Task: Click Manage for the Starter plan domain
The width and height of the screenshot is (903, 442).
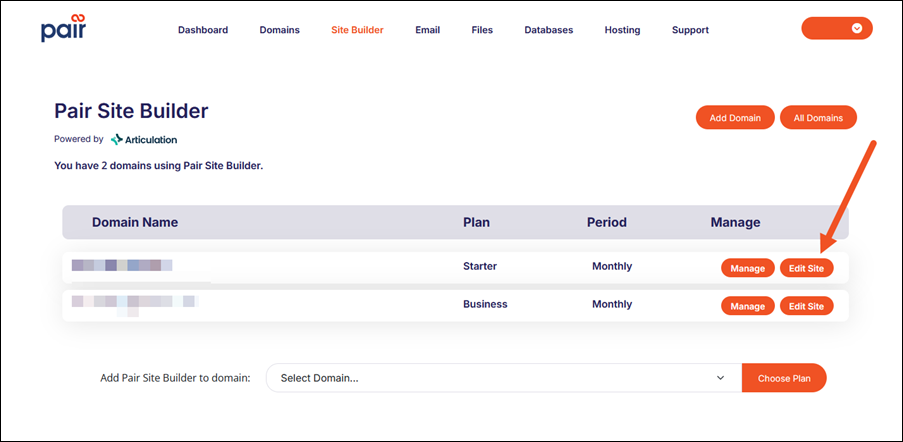Action: point(748,268)
